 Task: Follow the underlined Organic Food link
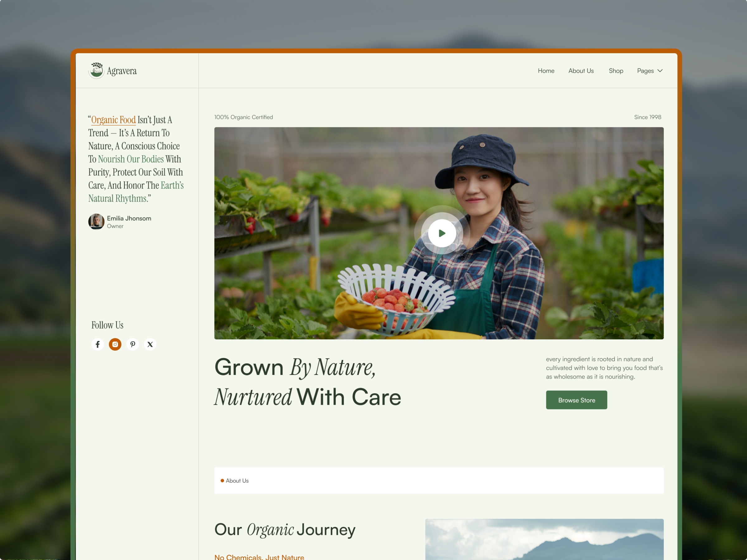tap(114, 120)
